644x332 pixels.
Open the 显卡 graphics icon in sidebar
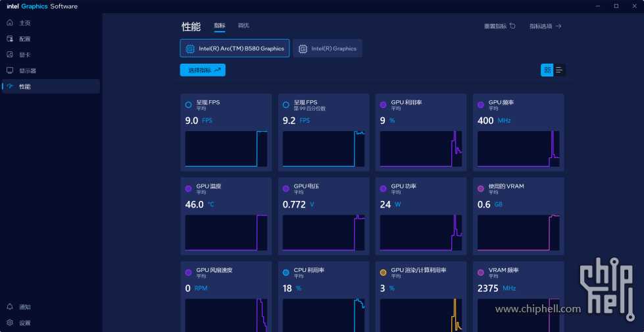pos(10,54)
